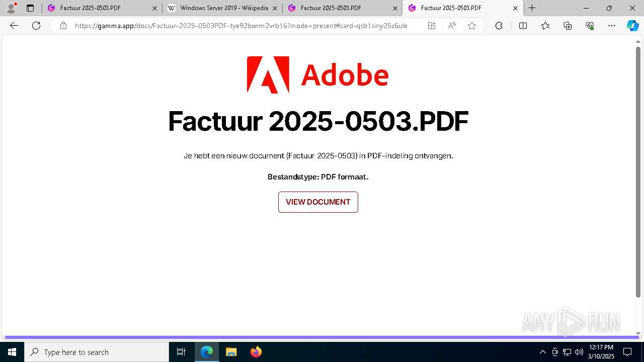Click scrollbar down arrow

click(x=638, y=333)
